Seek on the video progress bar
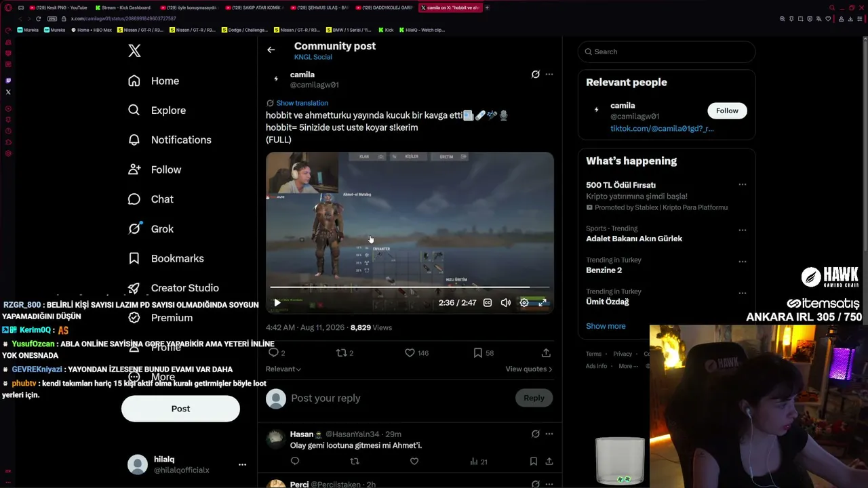This screenshot has height=488, width=868. (x=410, y=287)
